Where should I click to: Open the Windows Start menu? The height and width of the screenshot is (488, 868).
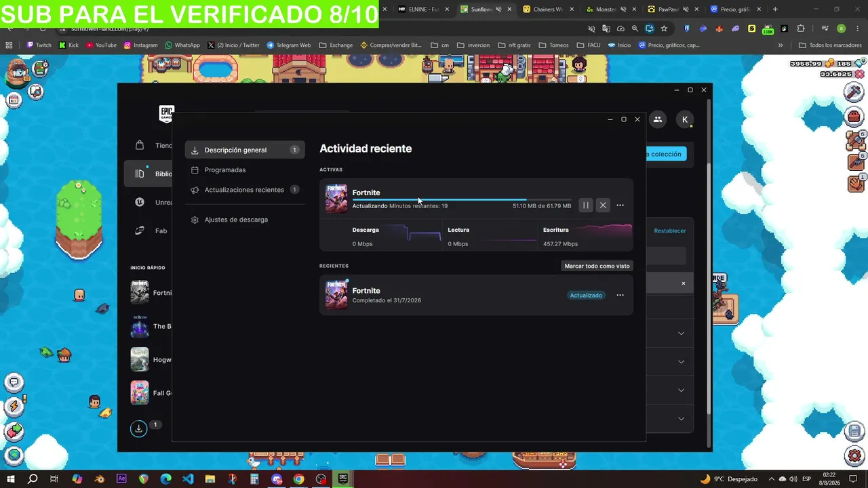click(11, 479)
